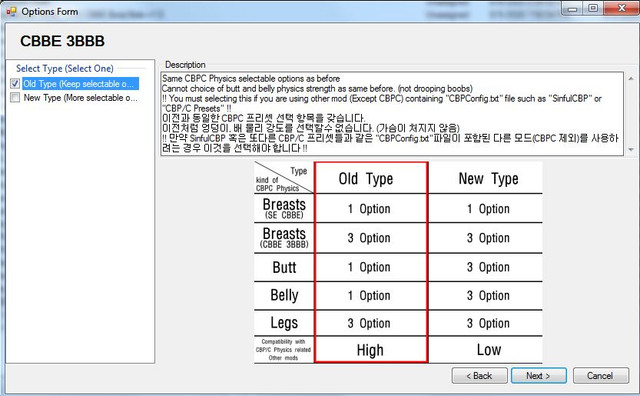Click the description scrollbar up arrow
The image size is (640, 396).
click(631, 78)
